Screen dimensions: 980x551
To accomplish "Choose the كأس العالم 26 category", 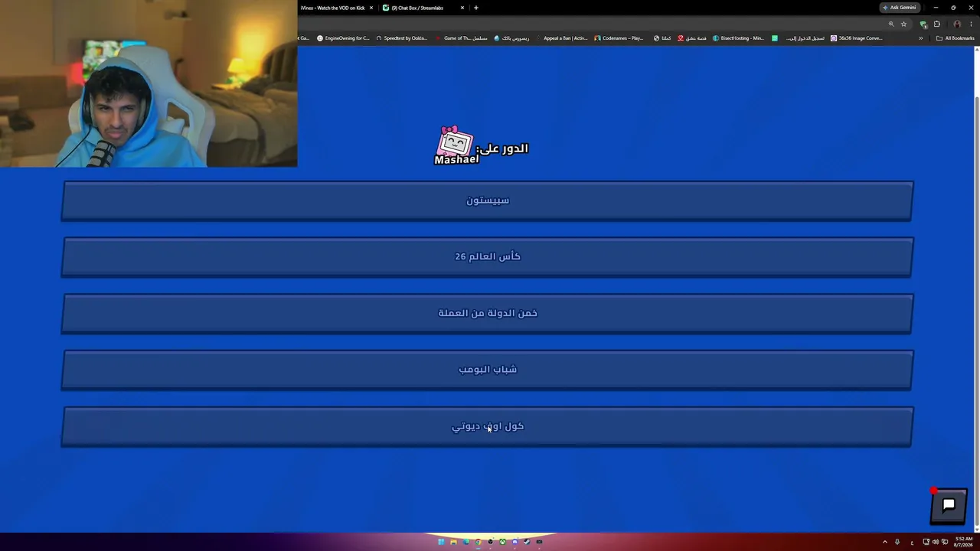I will pos(488,257).
